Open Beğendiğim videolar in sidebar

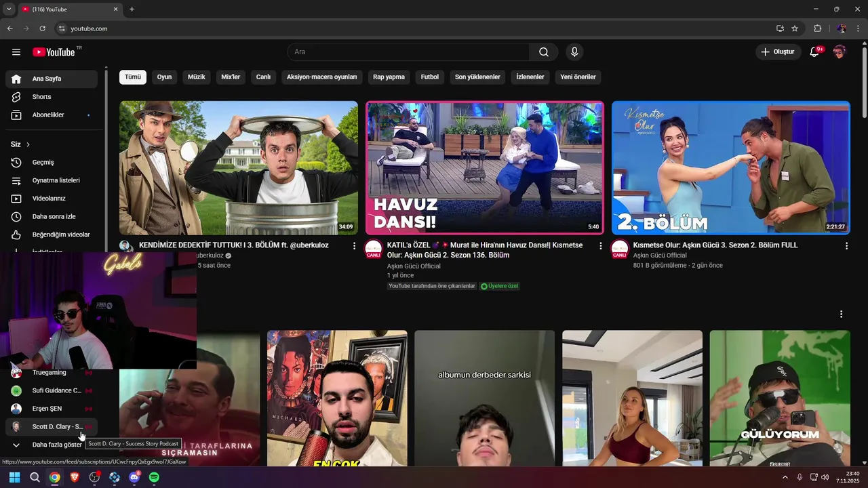point(52,235)
